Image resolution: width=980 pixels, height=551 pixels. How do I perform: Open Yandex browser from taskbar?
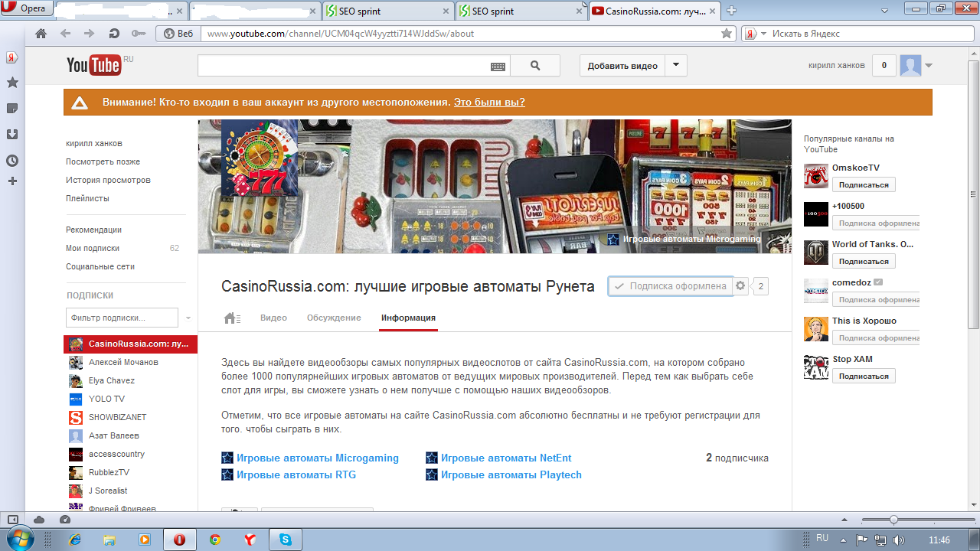pyautogui.click(x=250, y=540)
